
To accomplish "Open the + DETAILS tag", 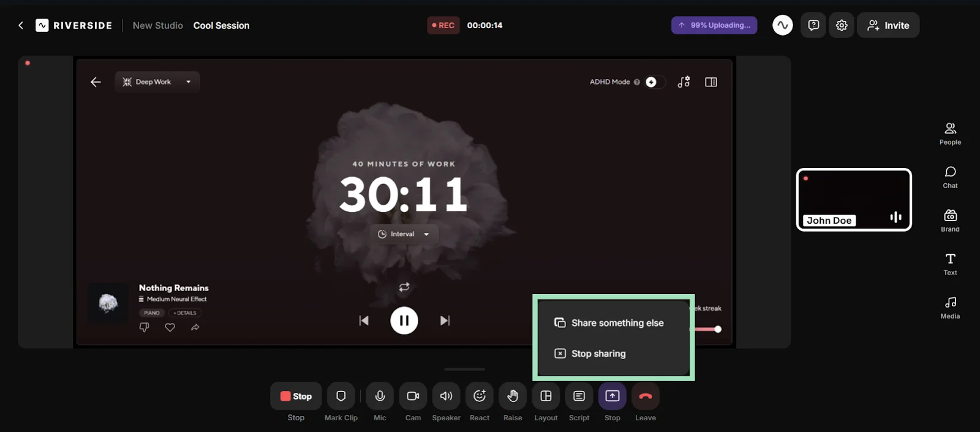I will coord(185,313).
